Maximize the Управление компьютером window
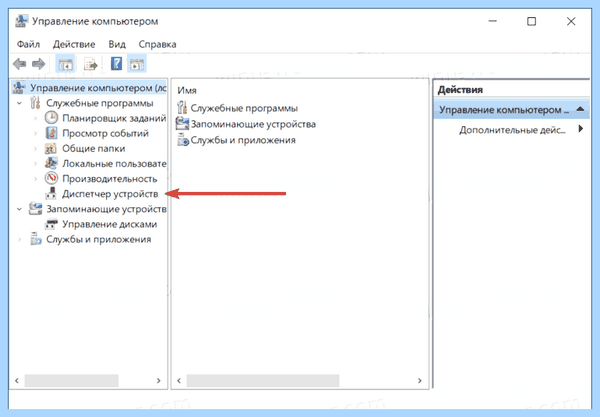Image resolution: width=600 pixels, height=417 pixels. pyautogui.click(x=532, y=21)
